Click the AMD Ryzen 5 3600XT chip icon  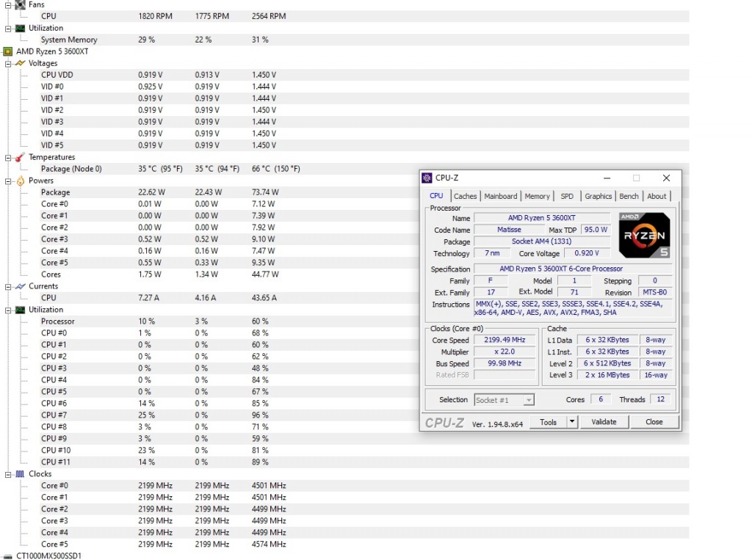coord(7,51)
